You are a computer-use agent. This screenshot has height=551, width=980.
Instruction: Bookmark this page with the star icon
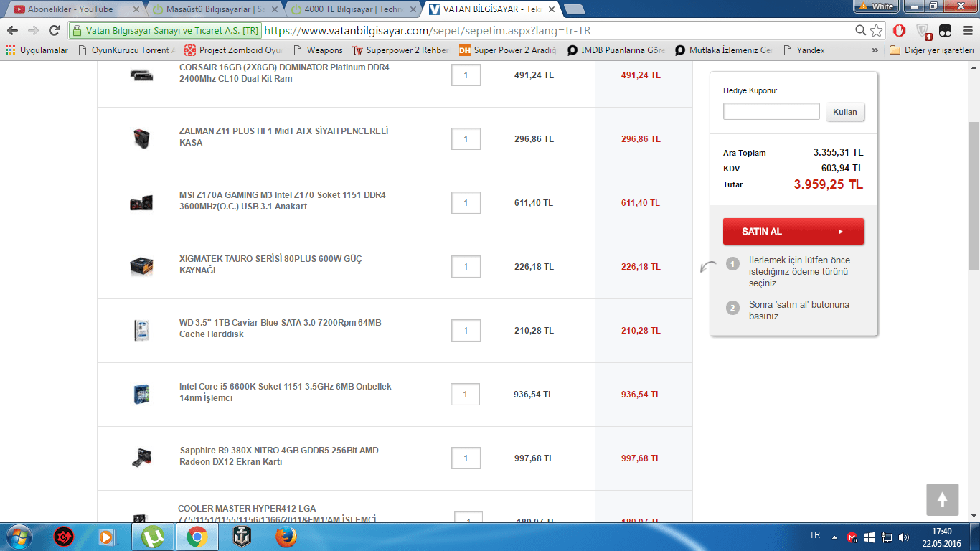[x=877, y=31]
